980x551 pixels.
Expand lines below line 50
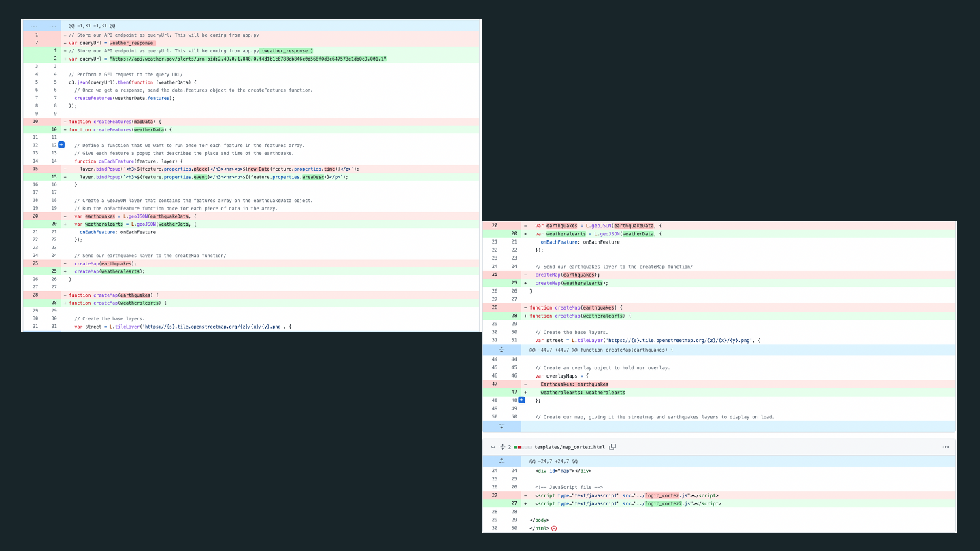point(502,427)
